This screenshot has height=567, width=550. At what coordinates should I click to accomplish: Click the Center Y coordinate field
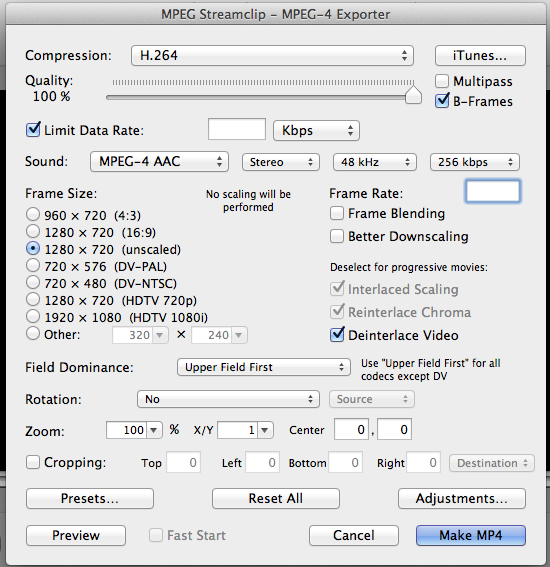pyautogui.click(x=394, y=430)
